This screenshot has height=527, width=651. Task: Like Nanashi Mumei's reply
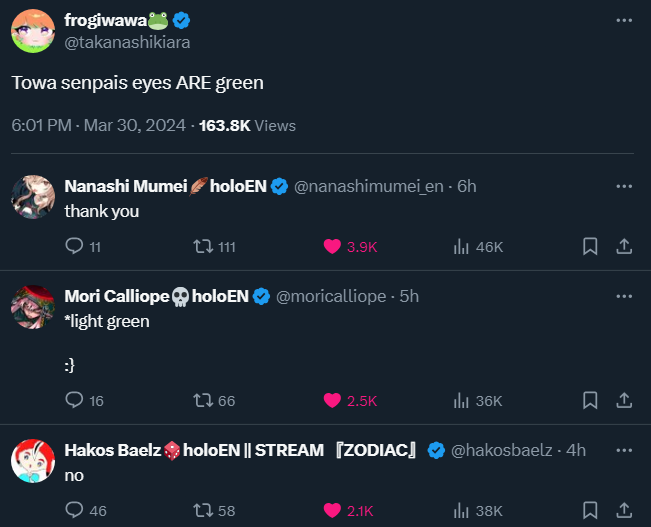click(332, 247)
